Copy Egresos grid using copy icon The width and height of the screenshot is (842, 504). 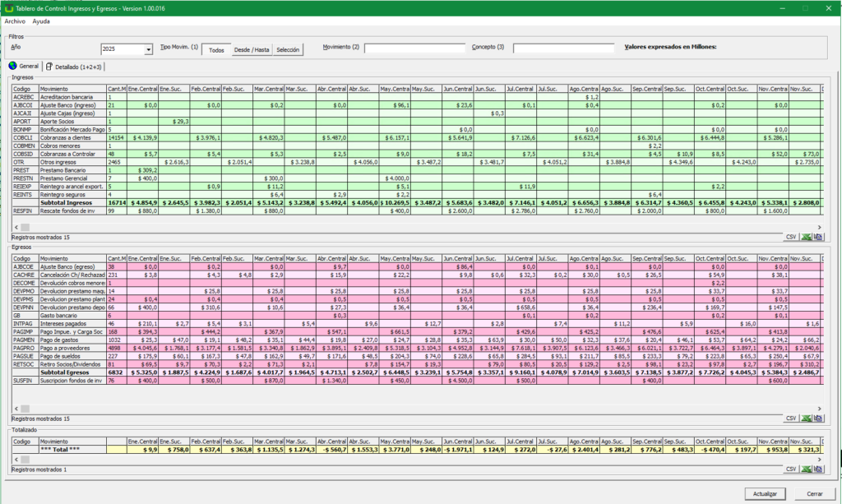click(818, 418)
